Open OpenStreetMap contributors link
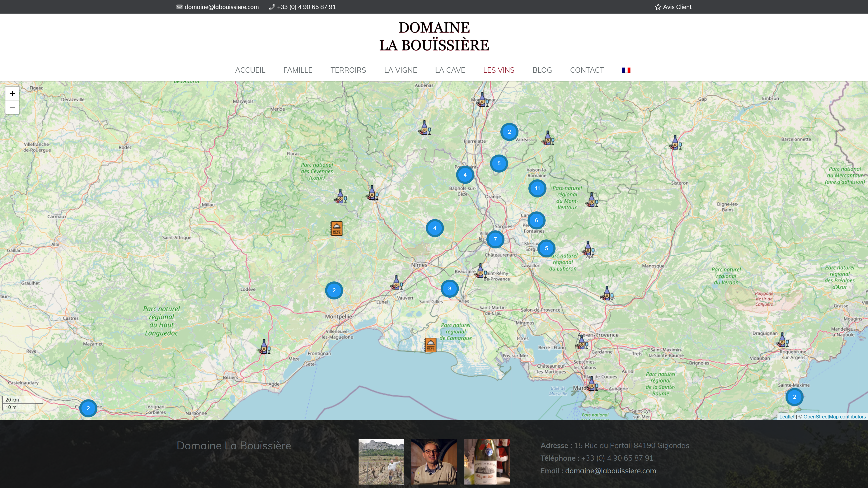The image size is (868, 488). pyautogui.click(x=834, y=417)
